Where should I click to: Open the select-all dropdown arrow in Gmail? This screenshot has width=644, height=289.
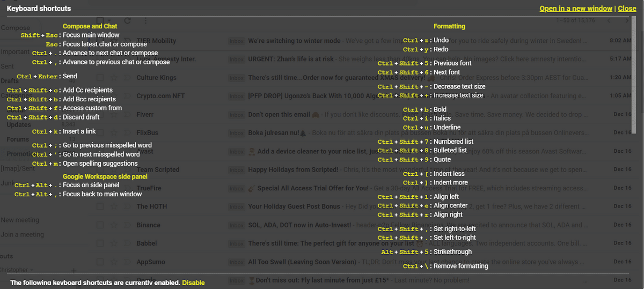pyautogui.click(x=109, y=21)
